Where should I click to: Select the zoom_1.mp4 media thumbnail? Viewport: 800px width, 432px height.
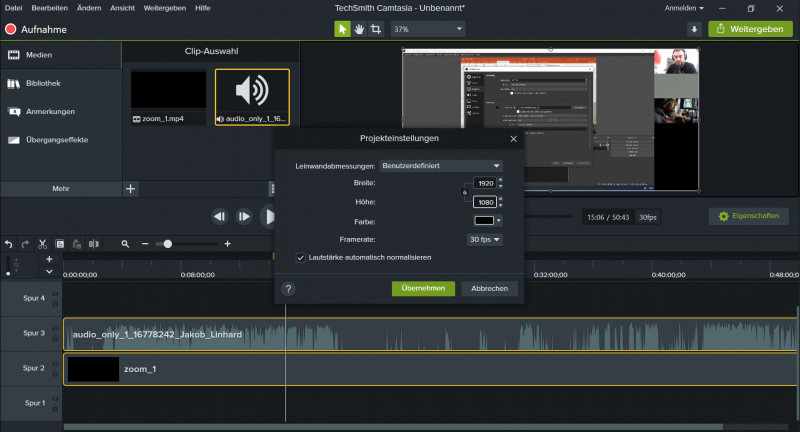(168, 97)
